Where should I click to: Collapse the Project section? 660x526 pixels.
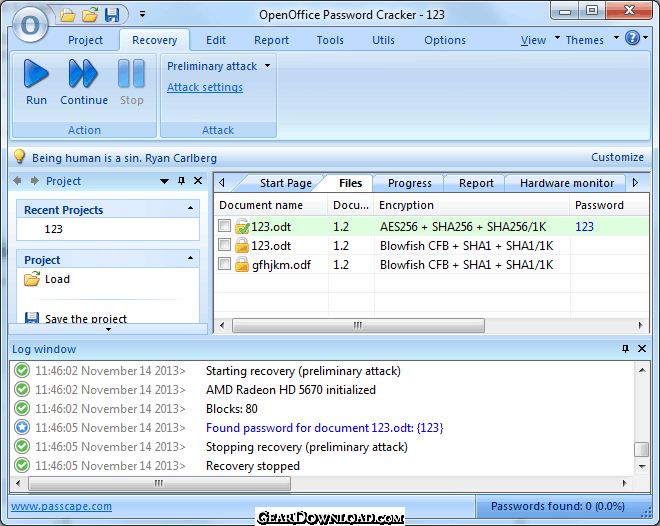pos(190,258)
